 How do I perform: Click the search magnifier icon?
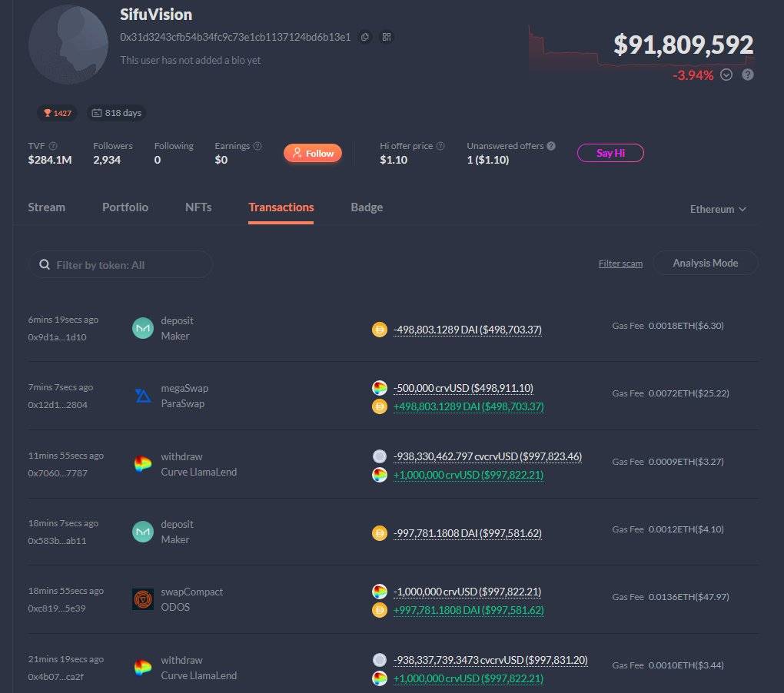coord(45,265)
